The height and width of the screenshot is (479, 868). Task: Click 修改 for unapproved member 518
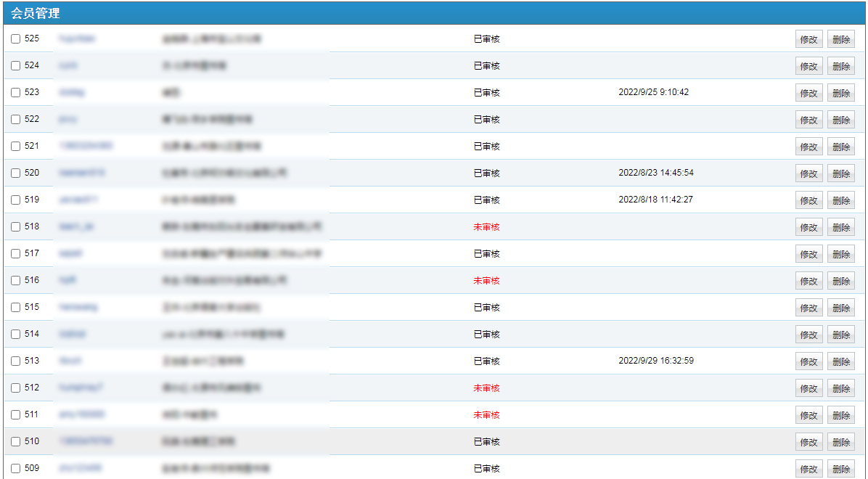pos(808,228)
